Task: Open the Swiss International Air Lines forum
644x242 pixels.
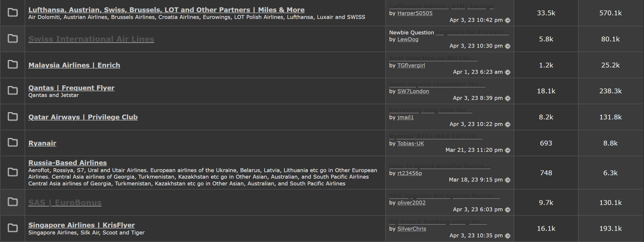Action: click(x=91, y=39)
